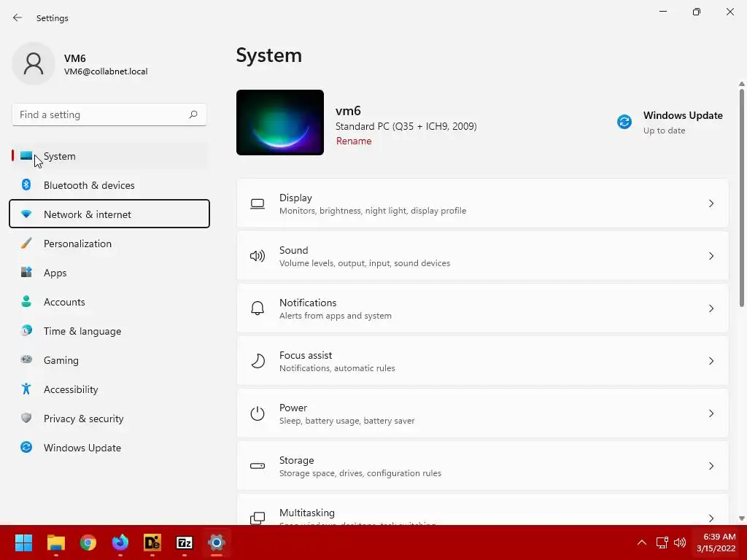Open the Apps category
Viewport: 747px width, 560px height.
pyautogui.click(x=109, y=273)
